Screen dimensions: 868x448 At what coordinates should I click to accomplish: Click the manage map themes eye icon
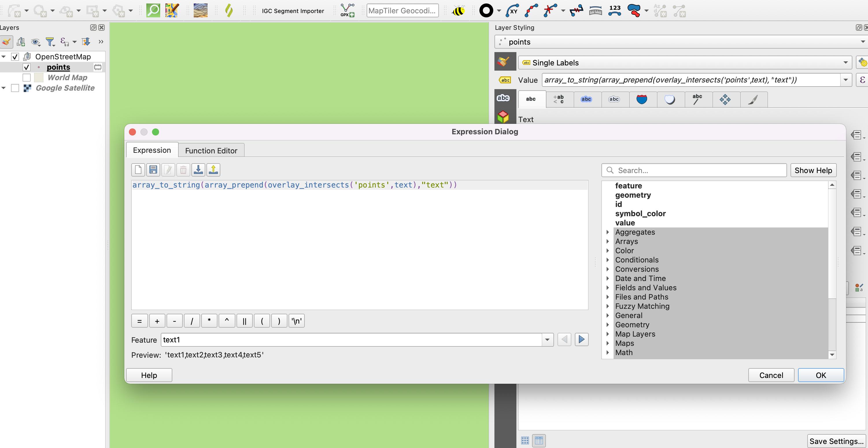(x=35, y=42)
